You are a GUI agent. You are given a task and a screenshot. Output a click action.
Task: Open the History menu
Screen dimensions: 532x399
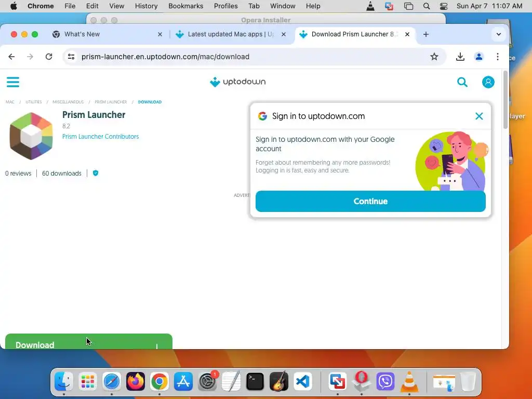pyautogui.click(x=146, y=6)
